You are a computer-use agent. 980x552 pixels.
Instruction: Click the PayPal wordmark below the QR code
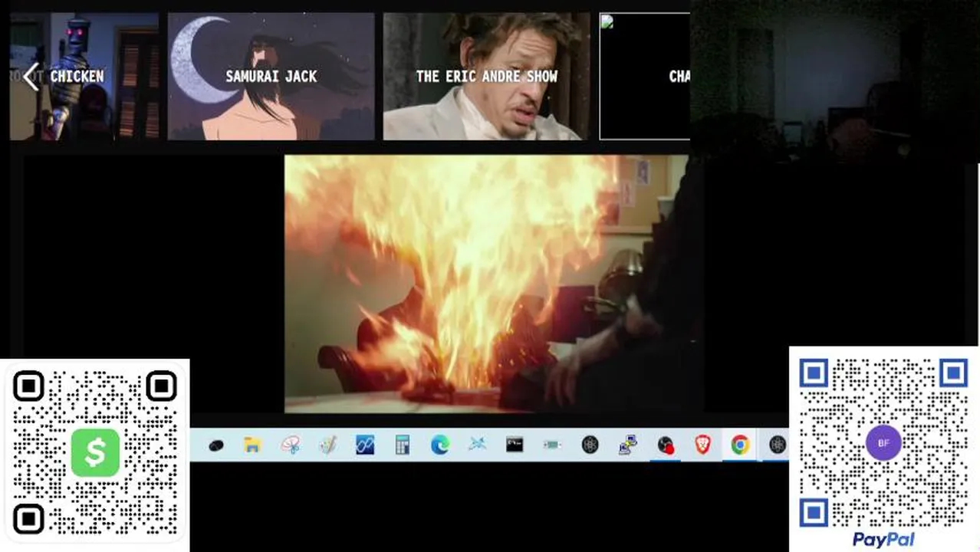pos(883,540)
